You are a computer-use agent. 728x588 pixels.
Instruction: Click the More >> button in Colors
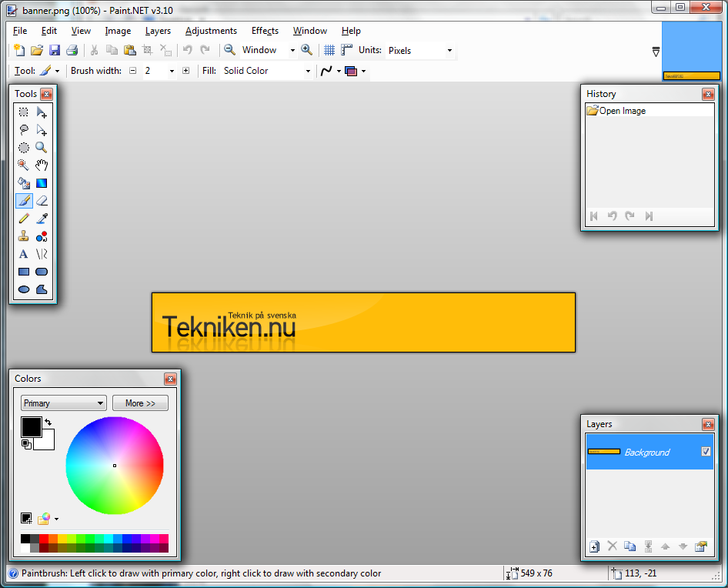[140, 403]
